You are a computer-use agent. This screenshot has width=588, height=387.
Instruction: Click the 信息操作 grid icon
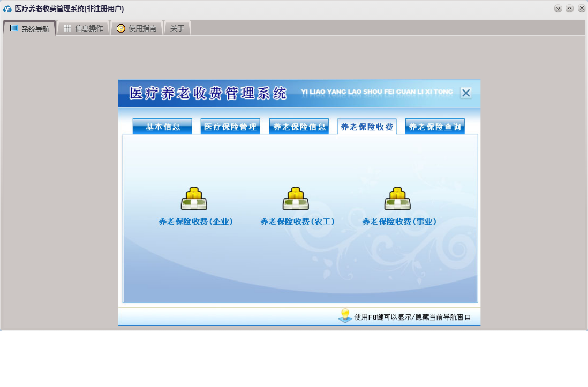(x=67, y=28)
